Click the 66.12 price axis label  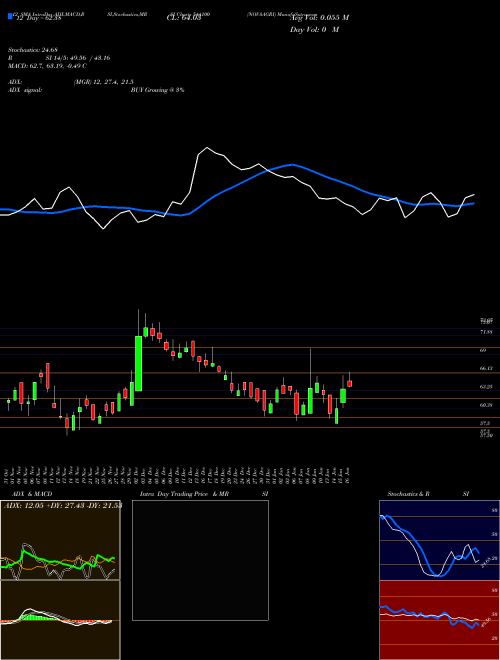click(x=486, y=368)
